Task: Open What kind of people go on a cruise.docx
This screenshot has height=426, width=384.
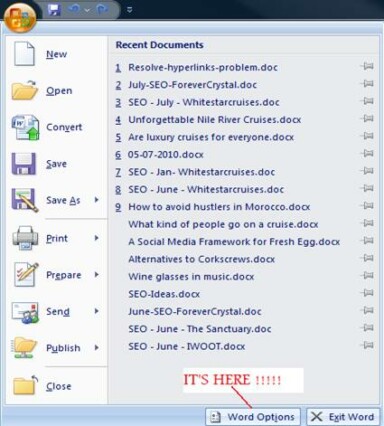Action: coord(223,224)
